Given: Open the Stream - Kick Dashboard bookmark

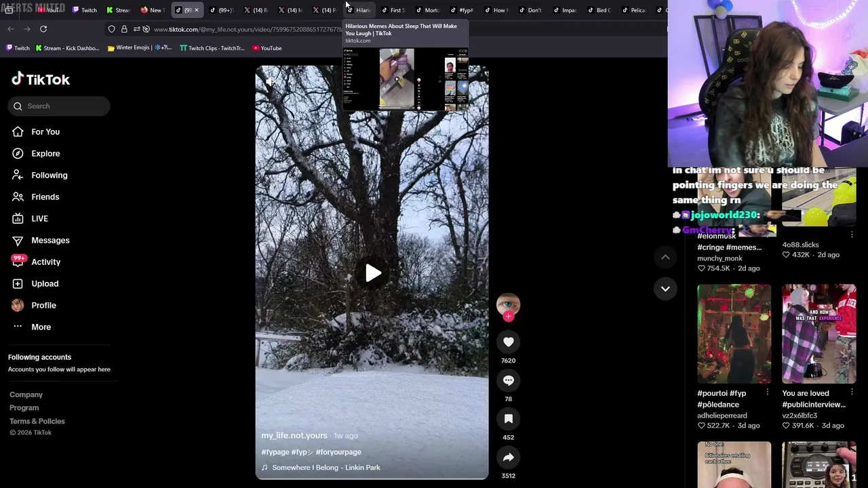Looking at the screenshot, I should point(67,48).
